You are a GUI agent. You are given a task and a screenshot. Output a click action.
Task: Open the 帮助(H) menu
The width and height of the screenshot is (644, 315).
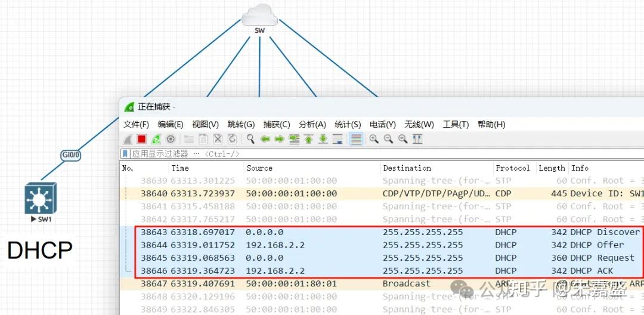[x=491, y=125]
